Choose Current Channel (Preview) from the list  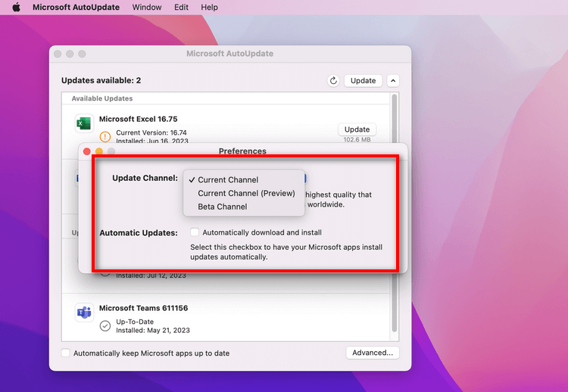pos(246,193)
